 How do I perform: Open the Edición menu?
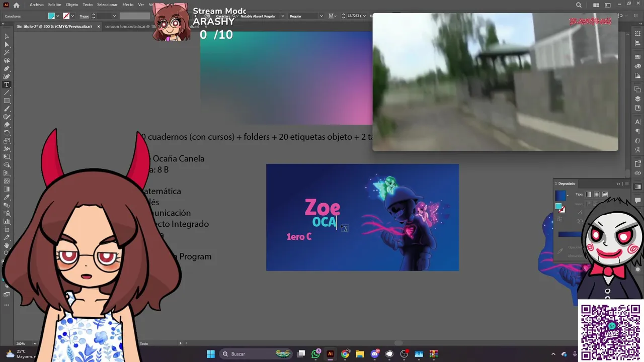click(x=55, y=5)
